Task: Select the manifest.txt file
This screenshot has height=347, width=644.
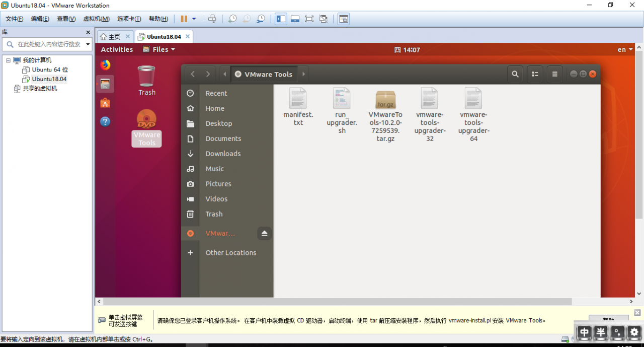Action: (298, 107)
